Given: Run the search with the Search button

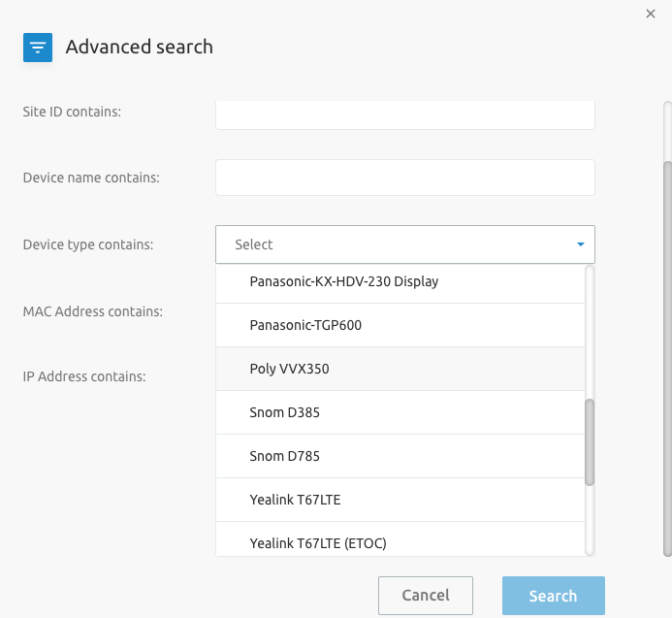Looking at the screenshot, I should coord(554,596).
